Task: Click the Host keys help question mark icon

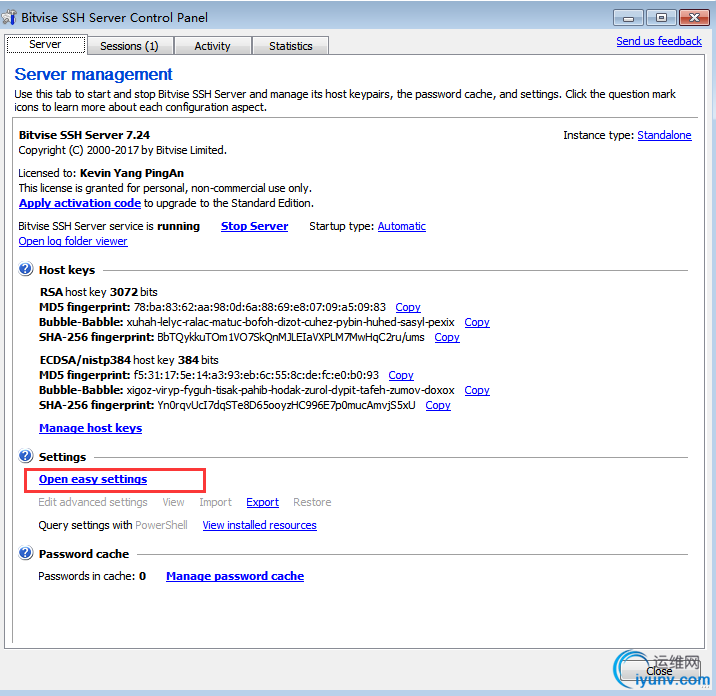Action: click(26, 269)
